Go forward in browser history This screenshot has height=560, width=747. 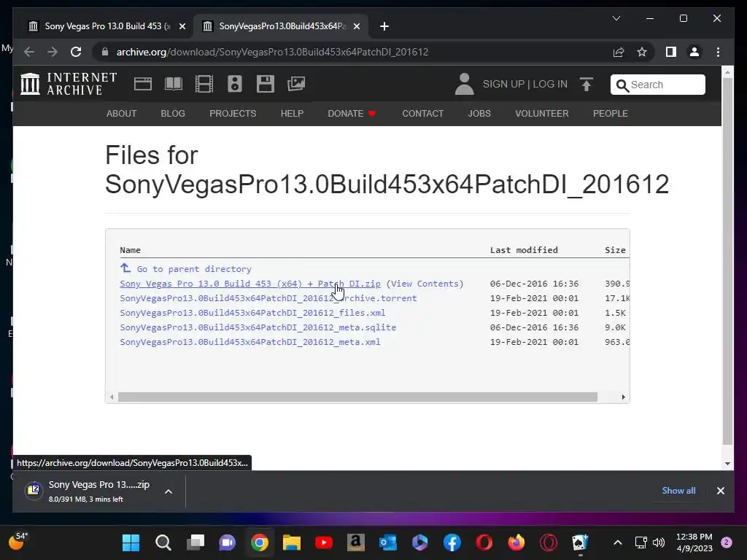(x=53, y=52)
